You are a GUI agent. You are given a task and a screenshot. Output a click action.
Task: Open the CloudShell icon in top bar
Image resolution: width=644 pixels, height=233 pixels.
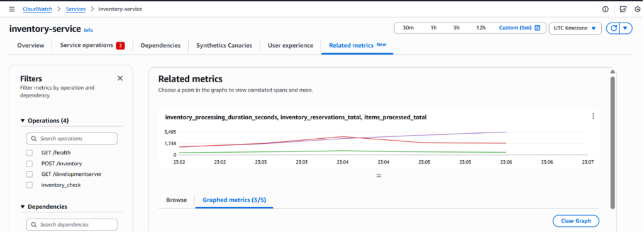[x=623, y=9]
